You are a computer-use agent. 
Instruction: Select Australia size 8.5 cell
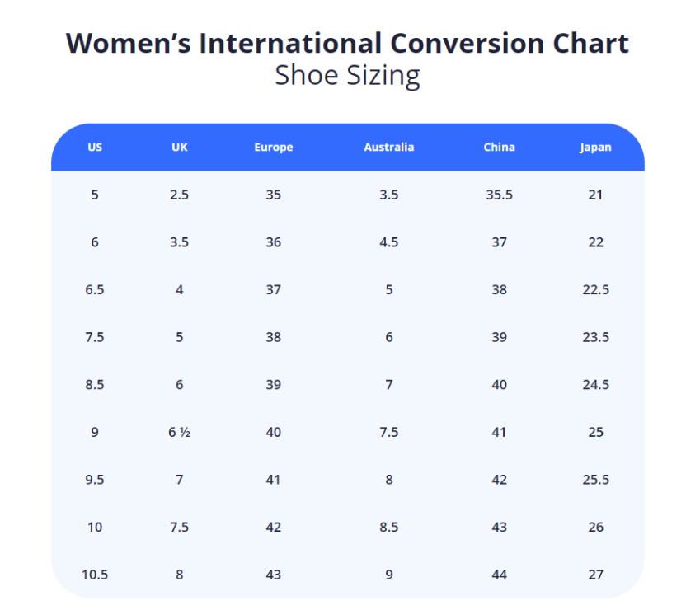(x=388, y=527)
